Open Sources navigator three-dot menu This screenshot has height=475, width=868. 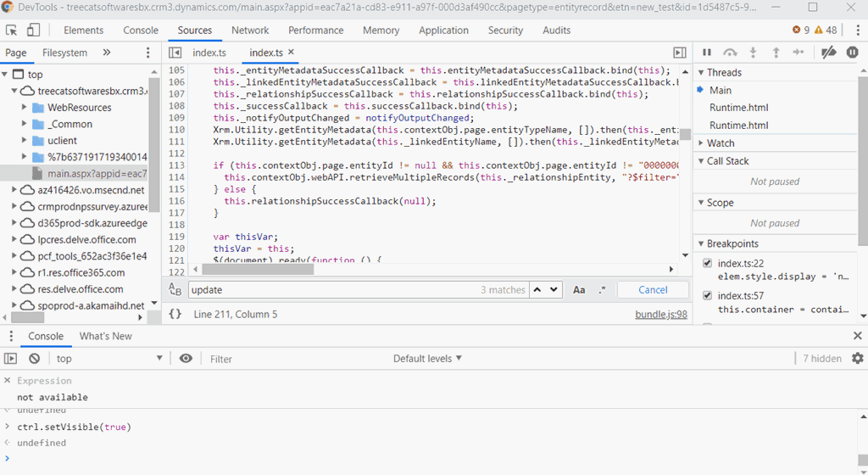pyautogui.click(x=147, y=53)
